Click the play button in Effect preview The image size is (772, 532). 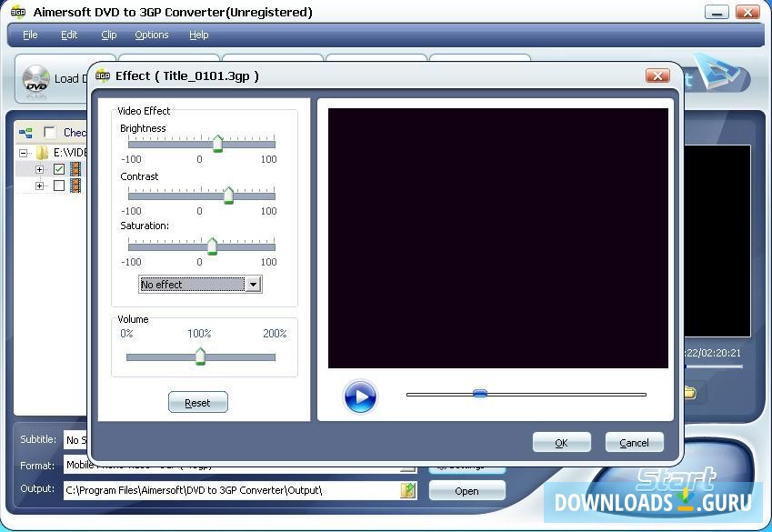pos(360,396)
